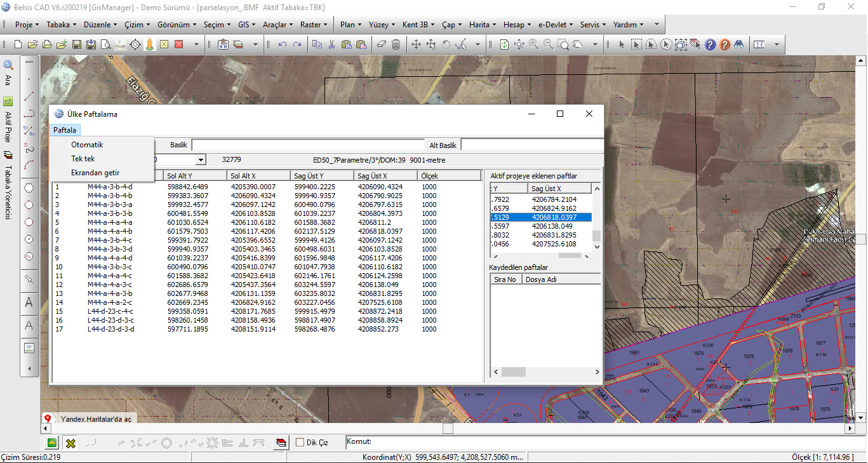
Task: Click the Paftala menu in the dialog
Action: click(x=65, y=130)
